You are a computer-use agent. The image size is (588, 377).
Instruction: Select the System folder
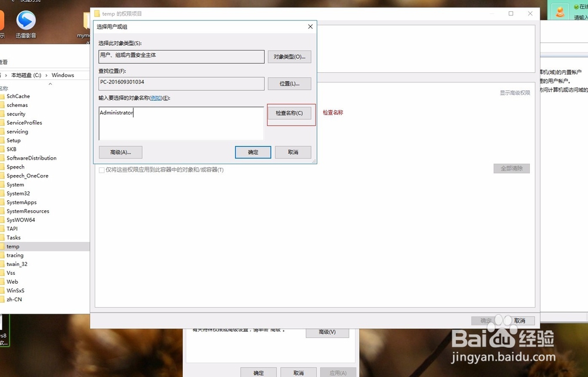(15, 184)
